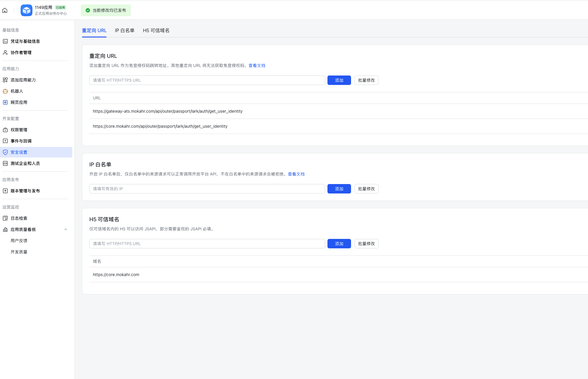Collapse the 应用质量看板 chevron
588x379 pixels.
(x=66, y=229)
